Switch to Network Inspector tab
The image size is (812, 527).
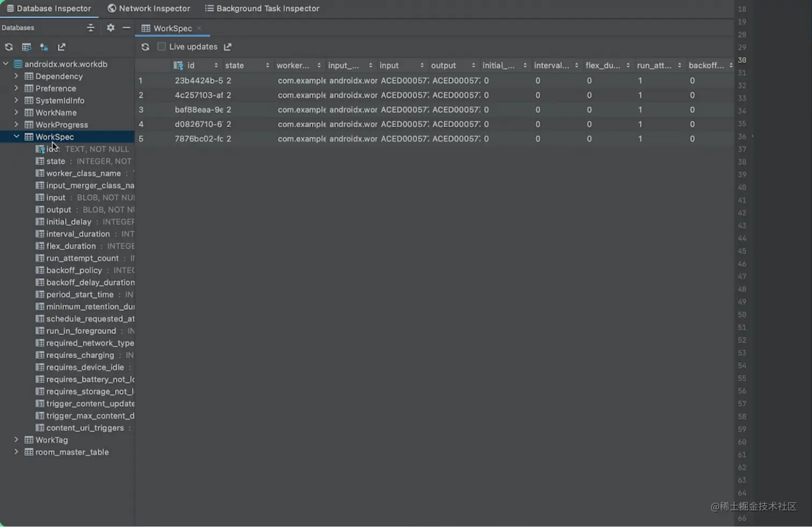pos(149,9)
